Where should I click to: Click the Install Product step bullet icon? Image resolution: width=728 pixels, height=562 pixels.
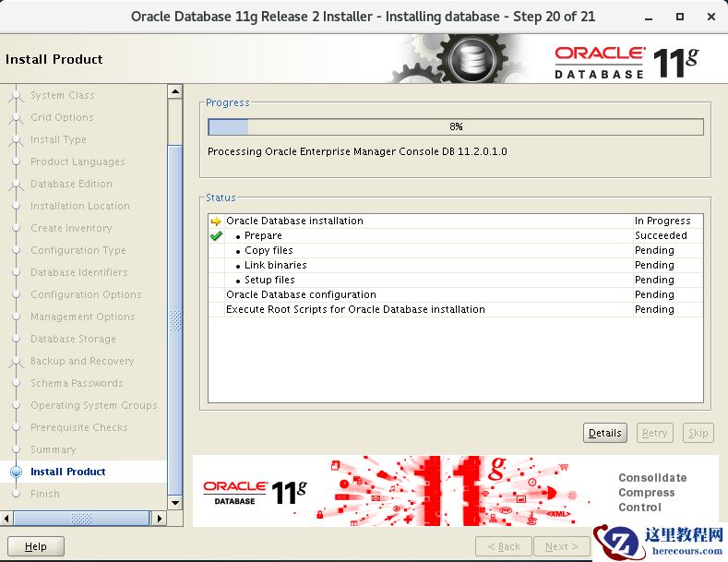(x=17, y=472)
